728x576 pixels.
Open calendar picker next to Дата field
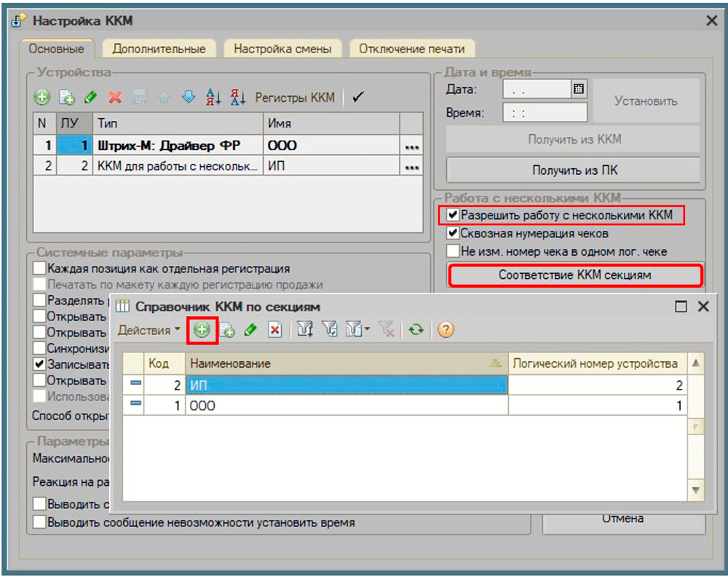pos(579,89)
